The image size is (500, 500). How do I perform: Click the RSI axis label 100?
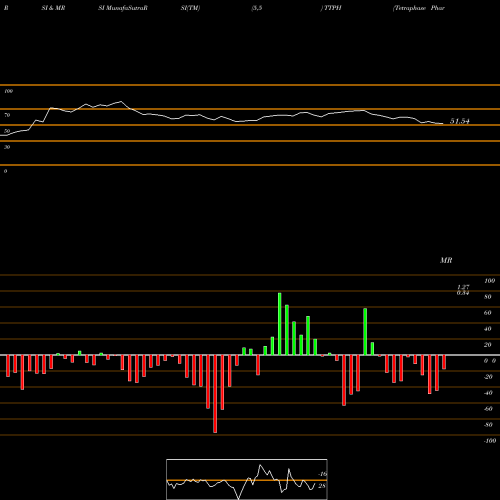[8, 91]
